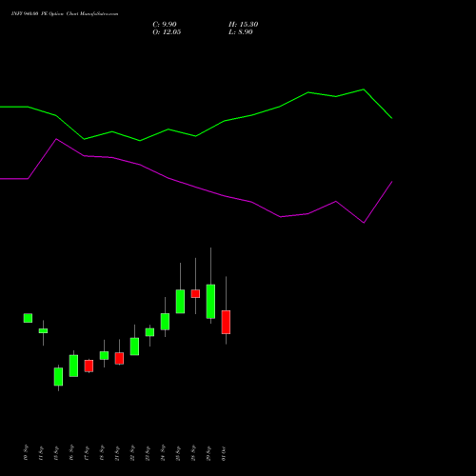Click the 23 Sep date label
This screenshot has width=476, height=476.
148,452
